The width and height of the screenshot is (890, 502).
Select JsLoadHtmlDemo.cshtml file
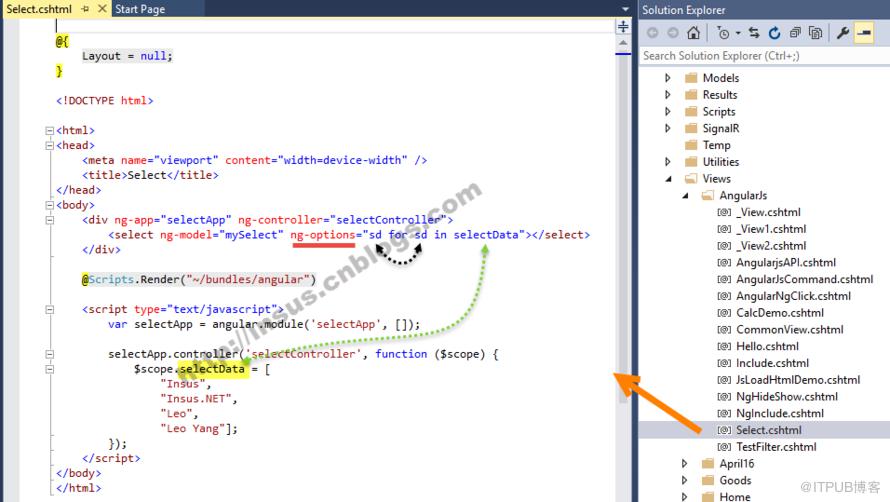pos(797,380)
